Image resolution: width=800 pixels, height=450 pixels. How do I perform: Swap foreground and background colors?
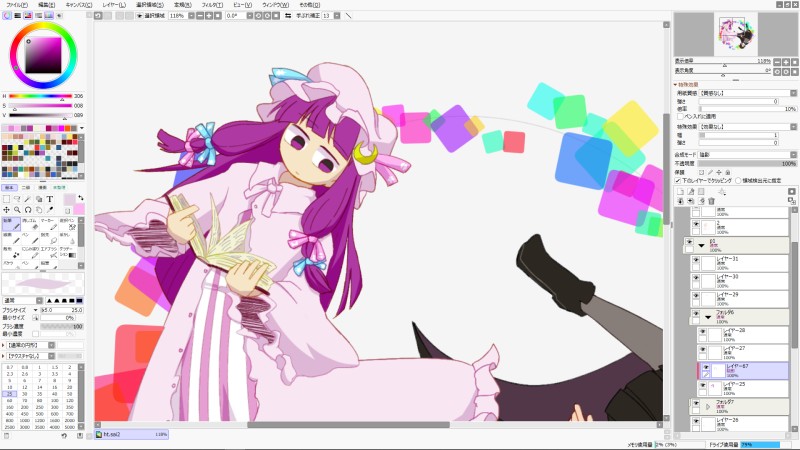tap(81, 197)
